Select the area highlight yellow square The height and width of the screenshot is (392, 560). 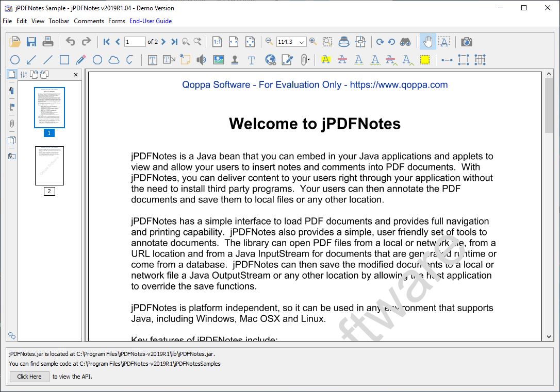tap(425, 60)
